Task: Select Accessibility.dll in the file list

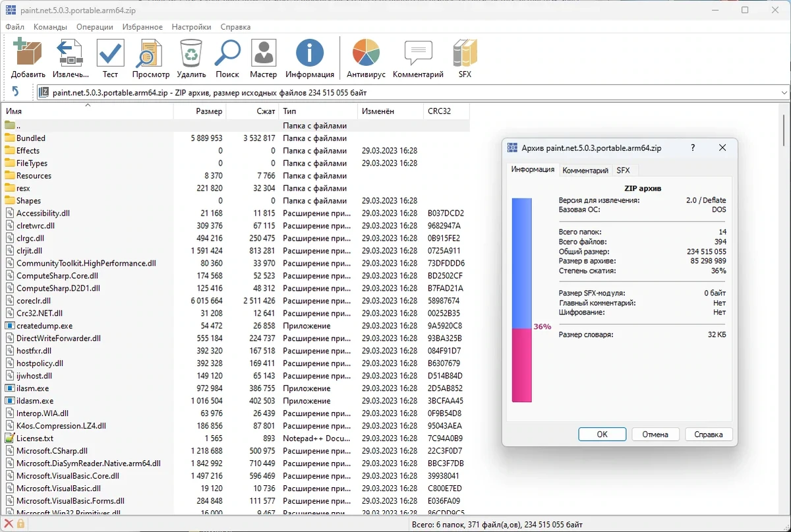Action: point(236,213)
